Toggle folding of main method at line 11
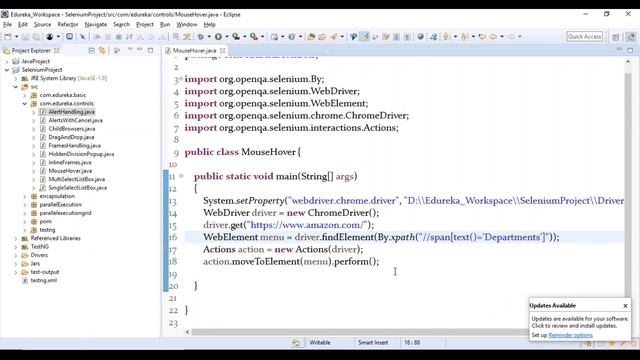Viewport: 640px width, 360px height. [181, 176]
